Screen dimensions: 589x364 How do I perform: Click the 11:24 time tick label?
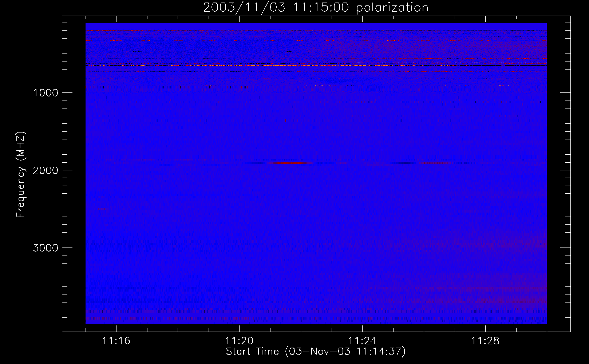click(362, 341)
